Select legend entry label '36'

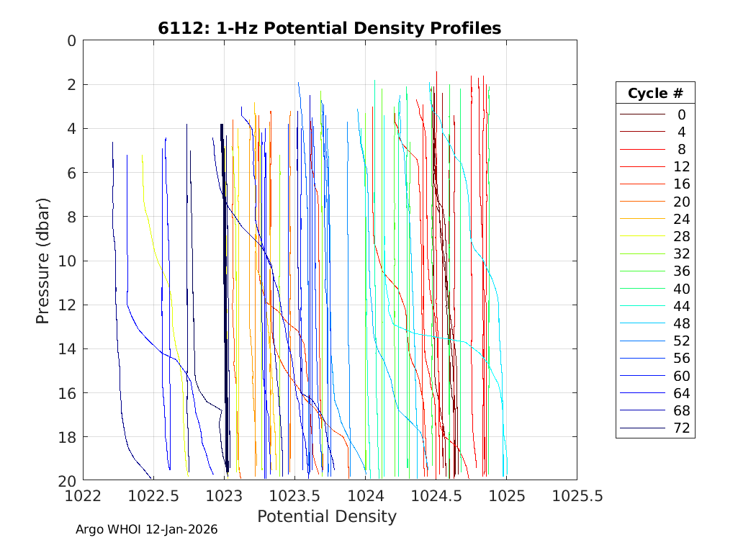coord(681,271)
